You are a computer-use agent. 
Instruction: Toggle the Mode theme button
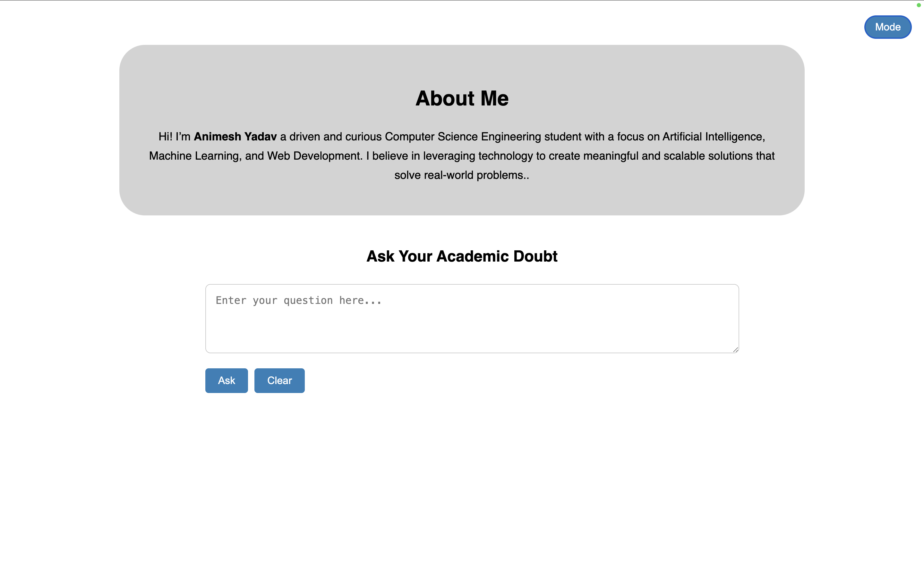pos(887,27)
